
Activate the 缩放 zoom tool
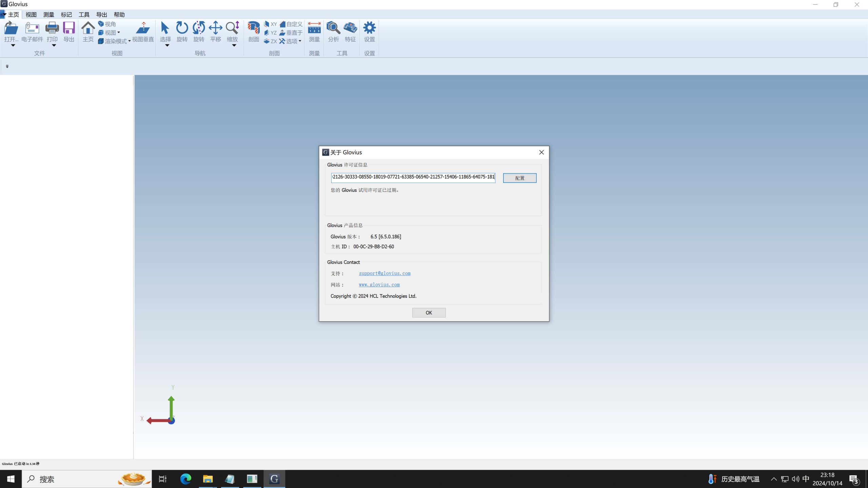click(232, 28)
